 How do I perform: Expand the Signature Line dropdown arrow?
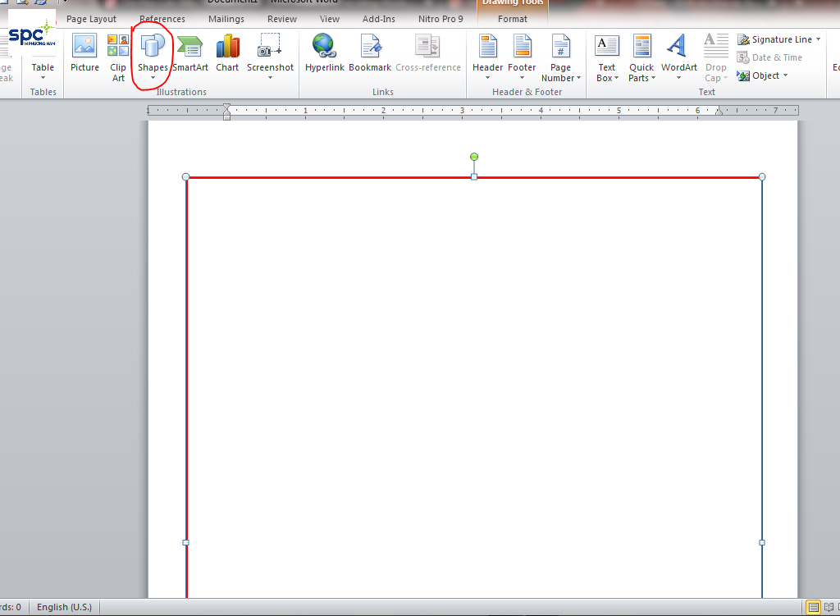(818, 39)
